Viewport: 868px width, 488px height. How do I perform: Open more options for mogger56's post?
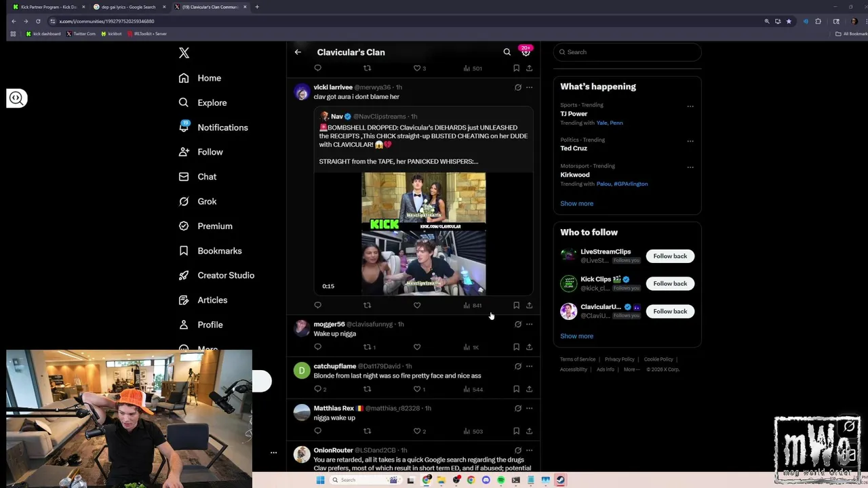click(529, 324)
